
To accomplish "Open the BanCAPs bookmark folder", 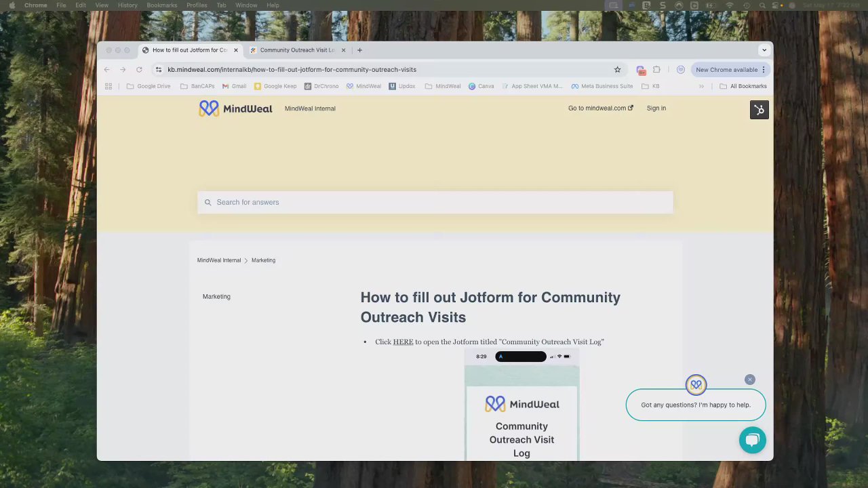I will coord(197,86).
